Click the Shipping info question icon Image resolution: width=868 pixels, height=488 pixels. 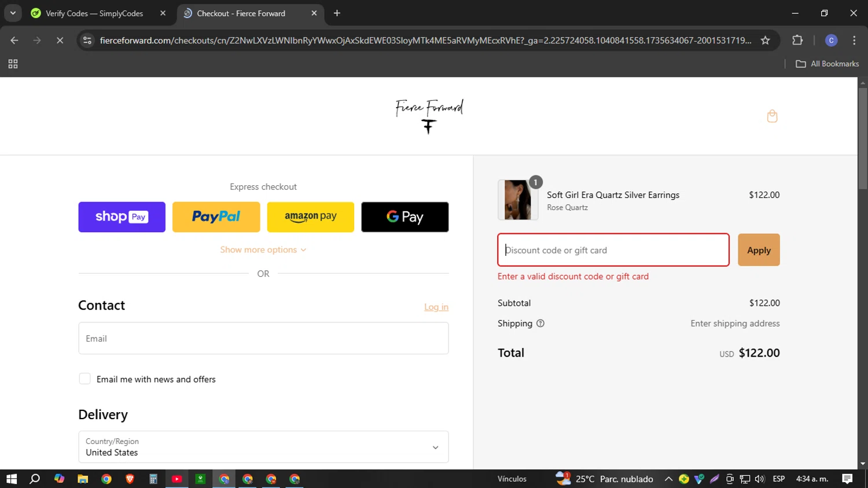coord(540,324)
